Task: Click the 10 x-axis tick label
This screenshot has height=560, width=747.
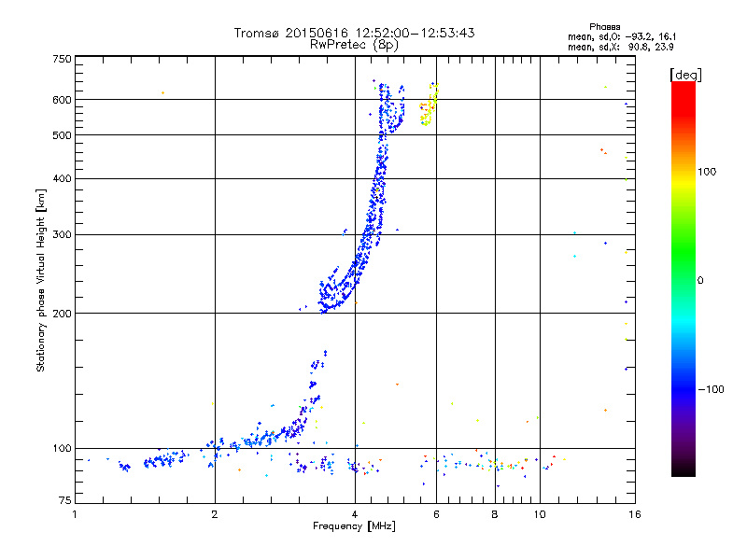Action: [540, 514]
